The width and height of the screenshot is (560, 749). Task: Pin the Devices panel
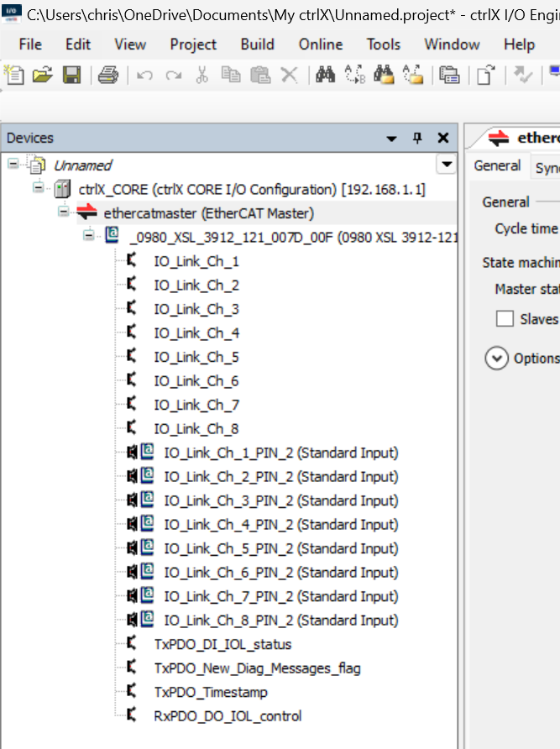[417, 138]
